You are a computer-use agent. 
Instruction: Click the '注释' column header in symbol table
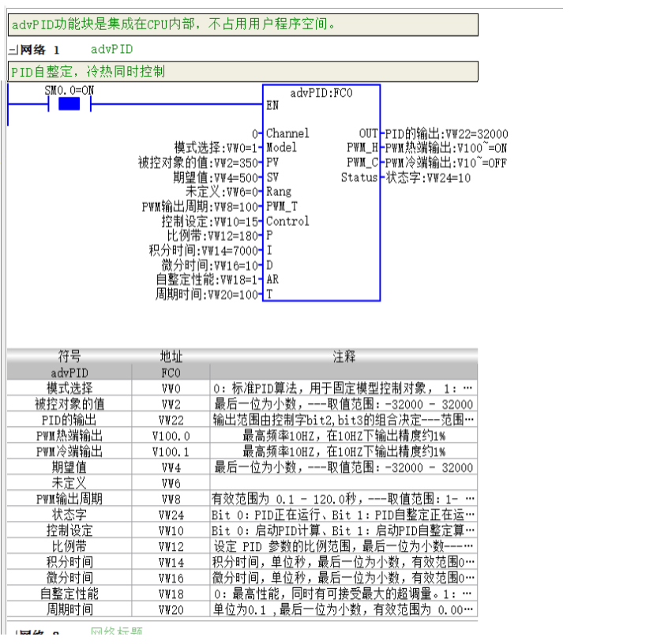[344, 356]
